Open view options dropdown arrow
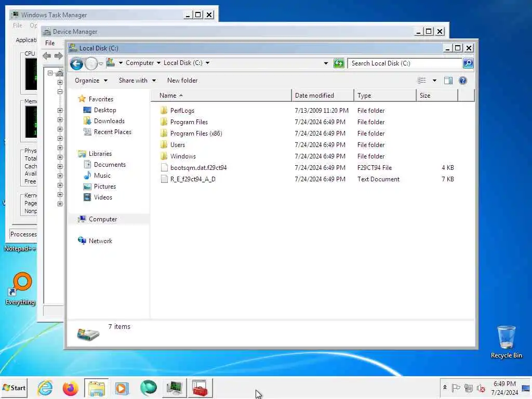Screen dimensions: 532x399 coord(434,81)
